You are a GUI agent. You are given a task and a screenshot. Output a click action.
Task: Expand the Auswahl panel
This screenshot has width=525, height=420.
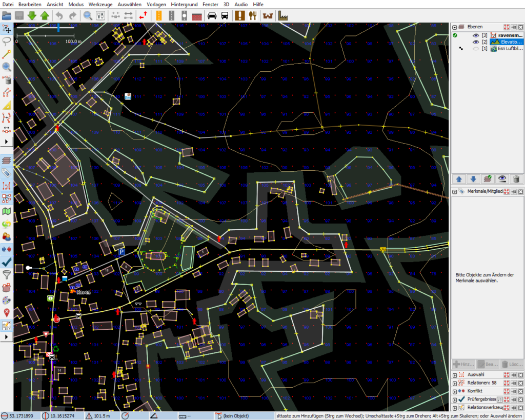(x=455, y=375)
